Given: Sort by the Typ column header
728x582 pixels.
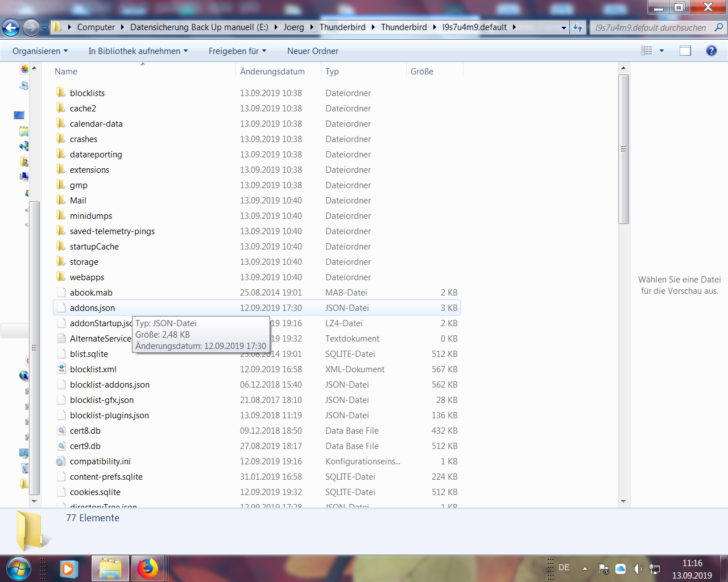Looking at the screenshot, I should (x=332, y=72).
